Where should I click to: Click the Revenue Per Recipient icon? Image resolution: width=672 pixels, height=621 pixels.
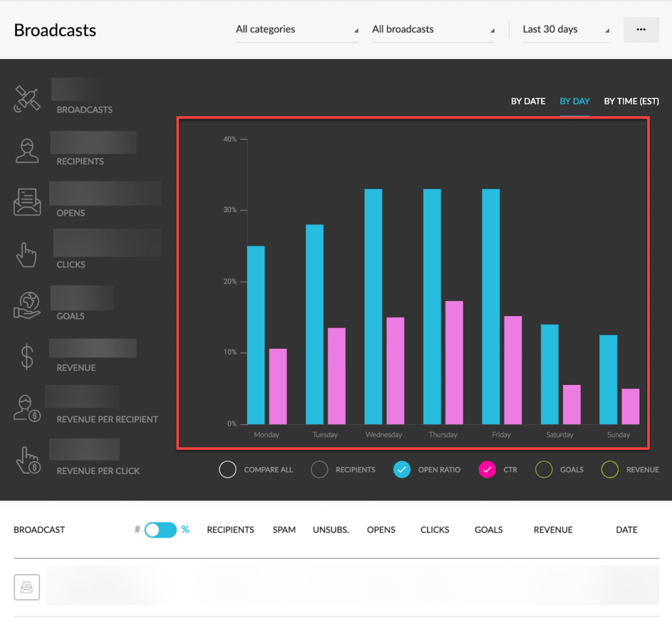27,408
